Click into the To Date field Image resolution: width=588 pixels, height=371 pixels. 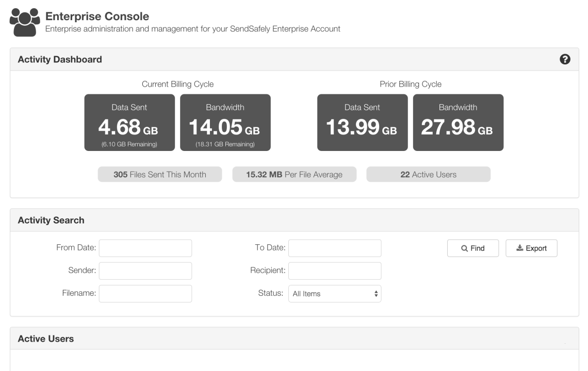pos(335,248)
